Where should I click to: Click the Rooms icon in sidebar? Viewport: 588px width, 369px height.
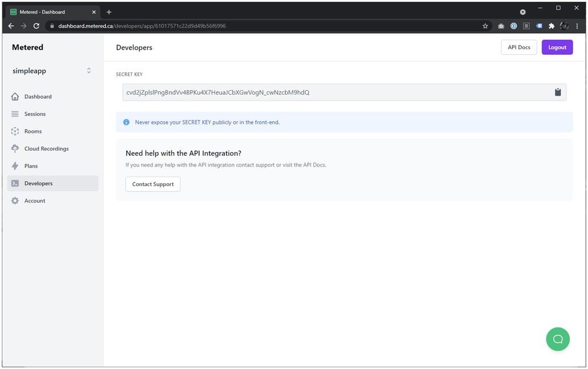pos(15,131)
